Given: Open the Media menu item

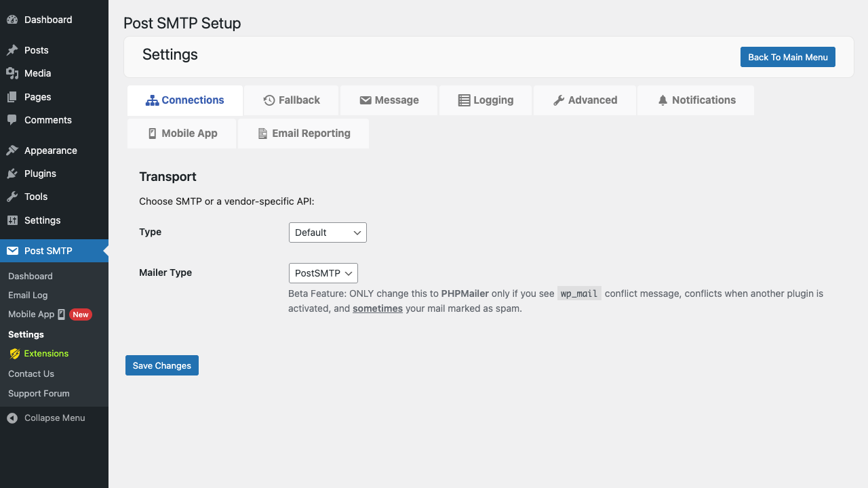Looking at the screenshot, I should click(54, 73).
